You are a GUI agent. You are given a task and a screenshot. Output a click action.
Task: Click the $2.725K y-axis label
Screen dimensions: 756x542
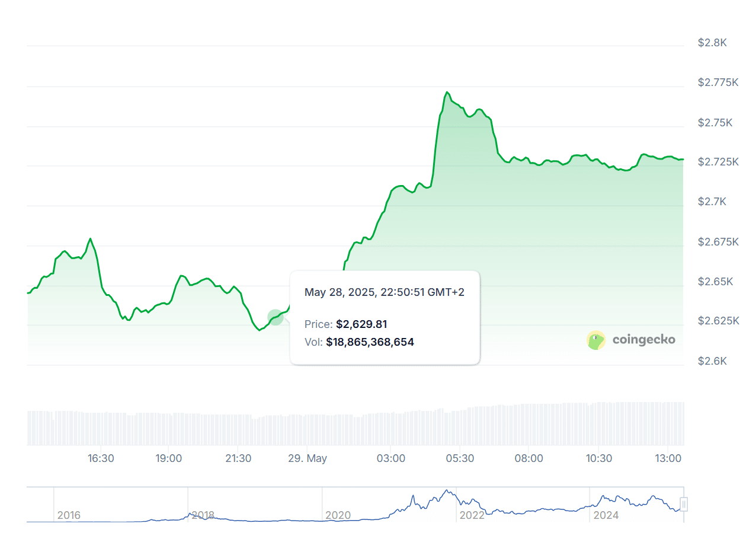(x=718, y=162)
